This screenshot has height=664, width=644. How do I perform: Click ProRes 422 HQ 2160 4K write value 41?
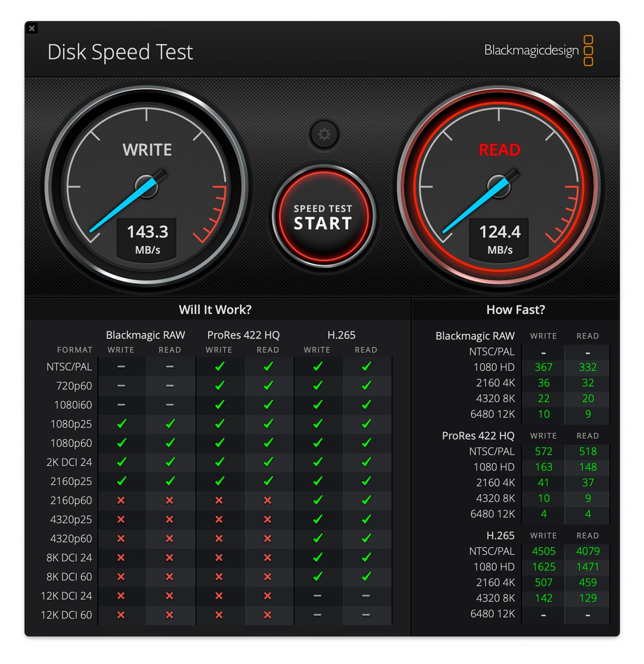(x=543, y=483)
